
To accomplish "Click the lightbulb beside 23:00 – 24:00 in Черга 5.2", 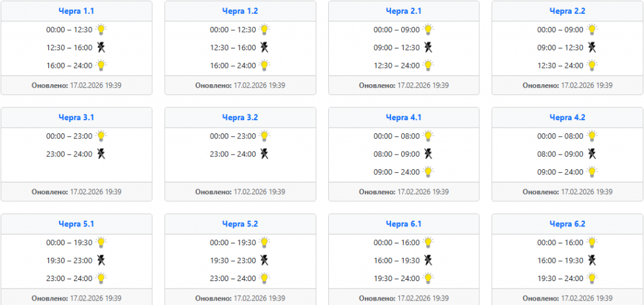I will point(265,278).
